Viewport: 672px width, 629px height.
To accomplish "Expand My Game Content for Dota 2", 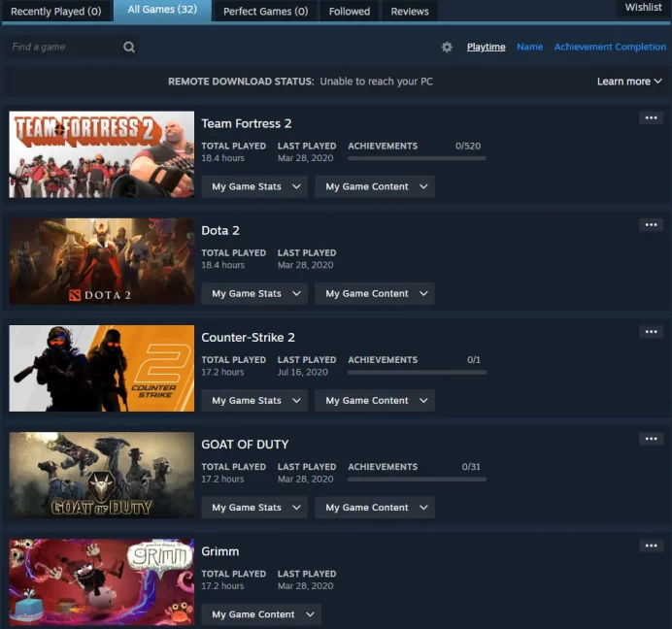I will 375,293.
